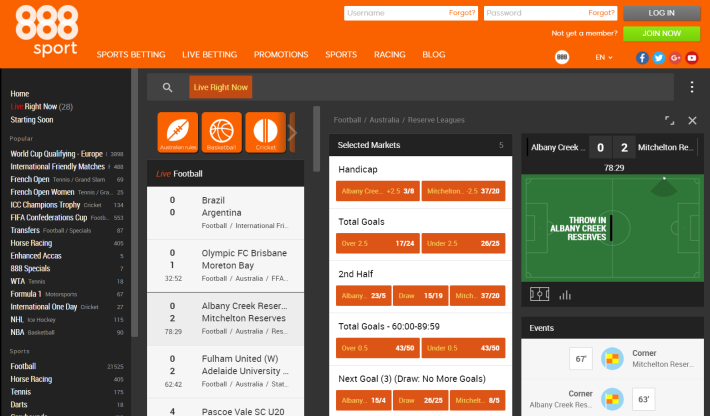710x416 pixels.
Task: Click the Username input field
Action: point(411,13)
